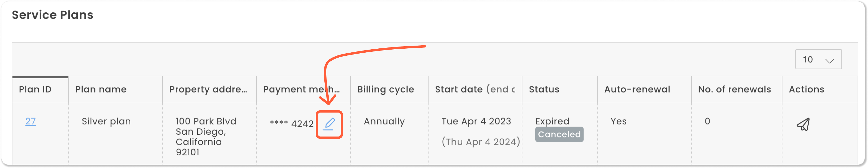Click the Canceled status badge
This screenshot has width=868, height=168.
pyautogui.click(x=559, y=134)
